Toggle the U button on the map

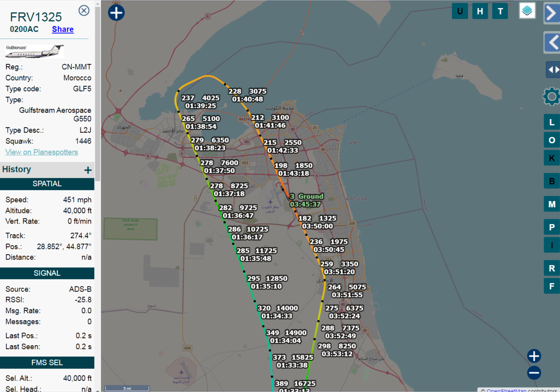pos(460,11)
